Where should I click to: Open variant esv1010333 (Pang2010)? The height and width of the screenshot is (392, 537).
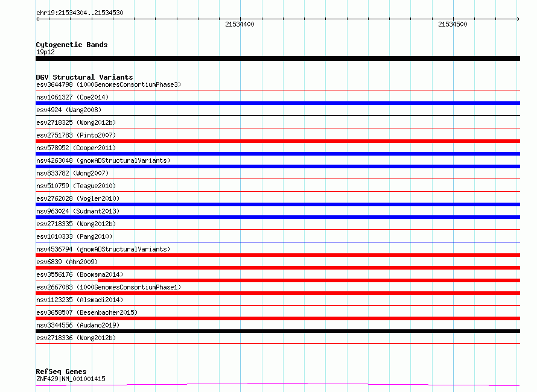click(x=74, y=236)
